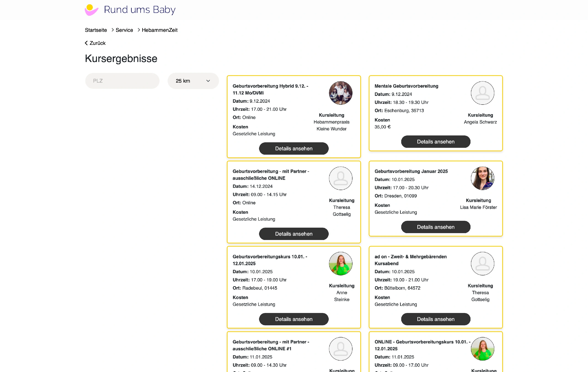This screenshot has width=588, height=372.
Task: Go to Startseite breadcrumb
Action: (96, 30)
